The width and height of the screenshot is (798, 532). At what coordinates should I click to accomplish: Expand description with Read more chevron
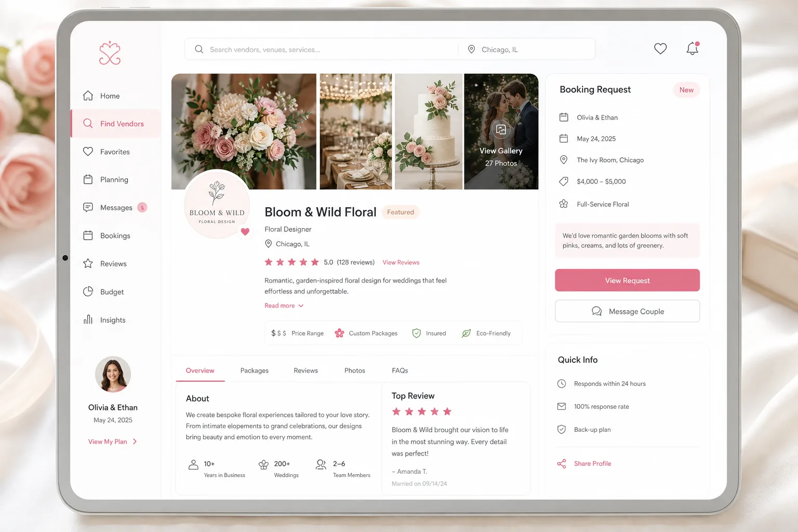301,305
